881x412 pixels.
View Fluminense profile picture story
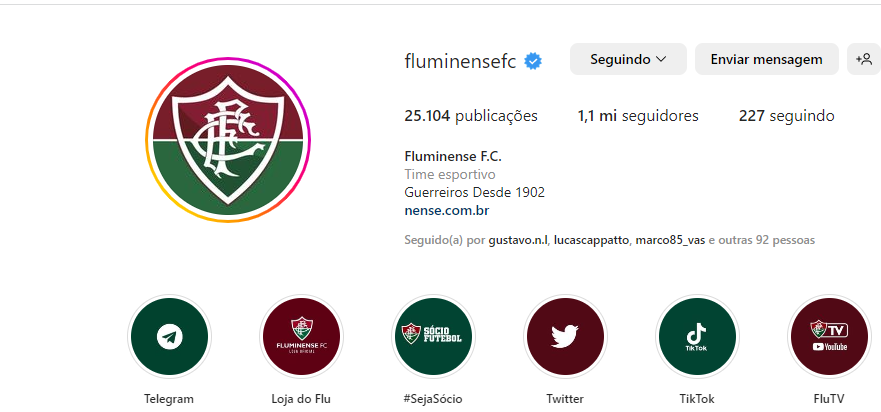(x=228, y=140)
